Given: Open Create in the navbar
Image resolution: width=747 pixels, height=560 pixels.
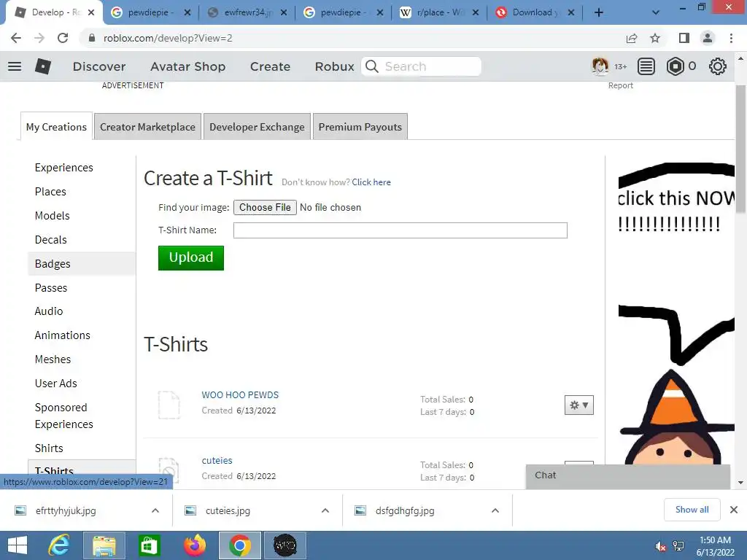Looking at the screenshot, I should pyautogui.click(x=270, y=66).
